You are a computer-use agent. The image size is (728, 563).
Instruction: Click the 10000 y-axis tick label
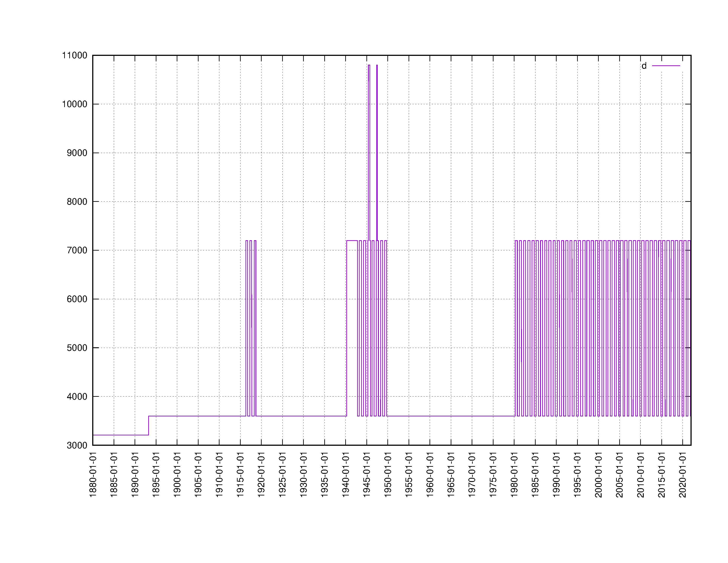[75, 104]
